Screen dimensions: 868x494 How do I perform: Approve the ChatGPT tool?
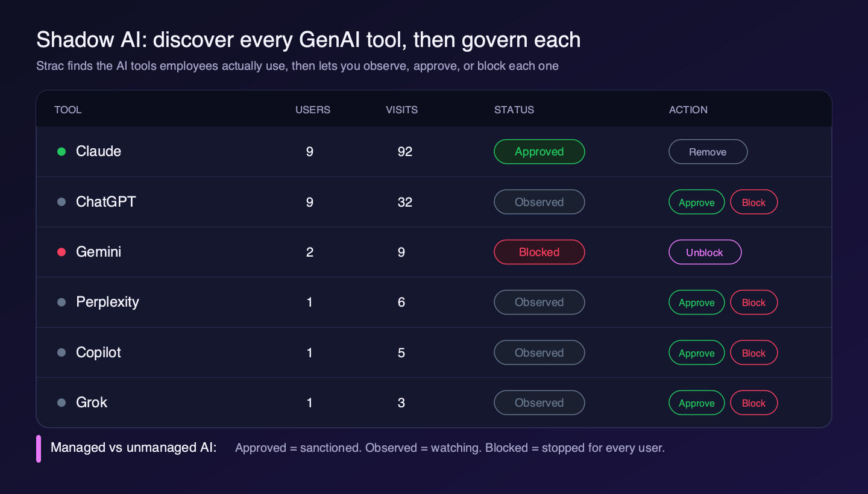(697, 202)
